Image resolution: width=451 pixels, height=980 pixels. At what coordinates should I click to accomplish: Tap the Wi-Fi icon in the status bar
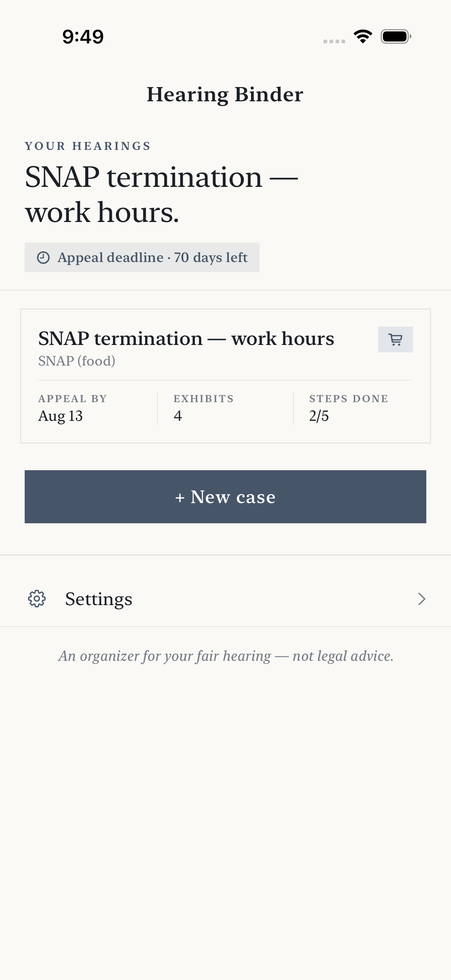coord(363,37)
